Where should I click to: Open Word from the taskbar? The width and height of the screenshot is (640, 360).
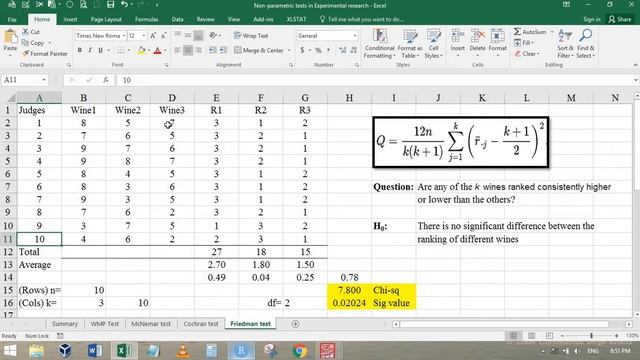95,351
